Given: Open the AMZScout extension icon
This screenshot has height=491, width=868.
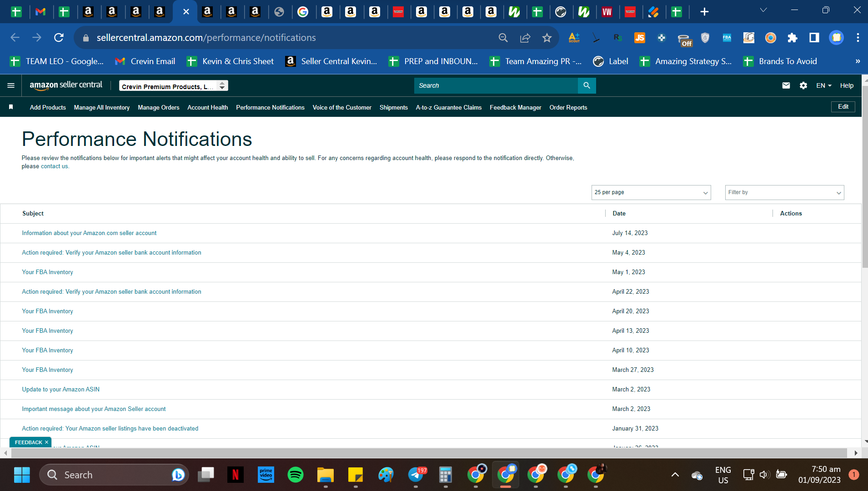Looking at the screenshot, I should [x=574, y=38].
